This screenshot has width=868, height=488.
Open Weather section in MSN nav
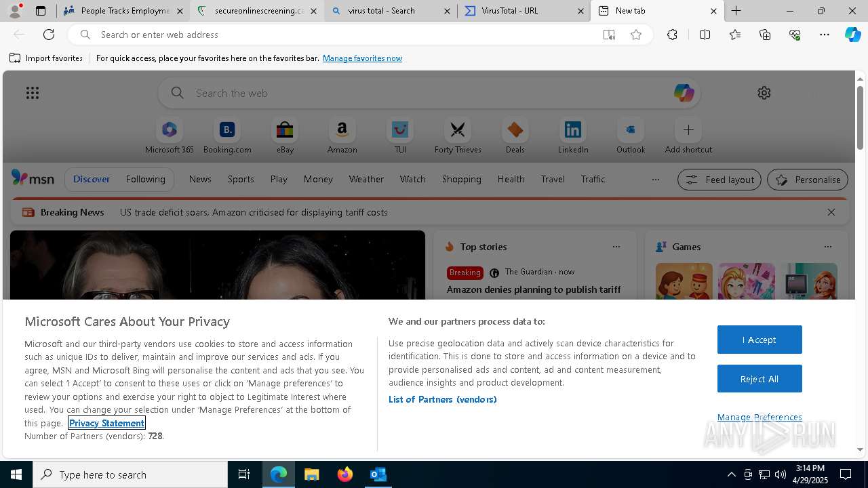coord(366,179)
